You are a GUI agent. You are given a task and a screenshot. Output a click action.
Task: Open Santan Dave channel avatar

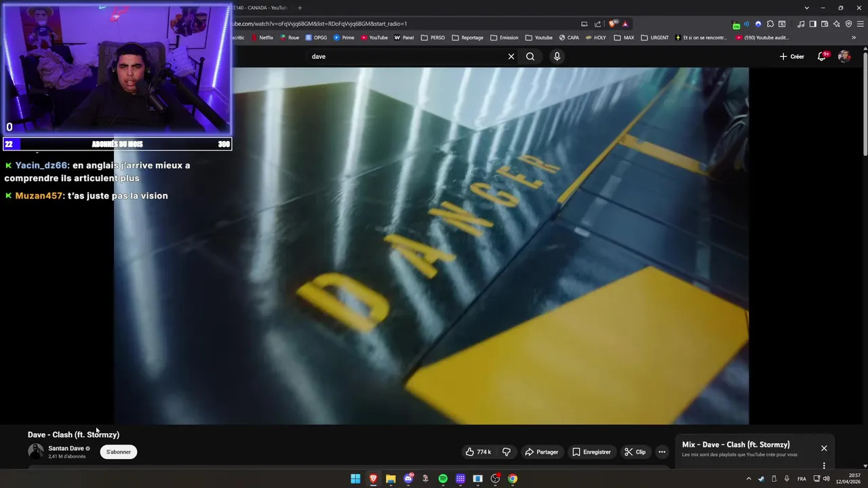[x=35, y=451]
